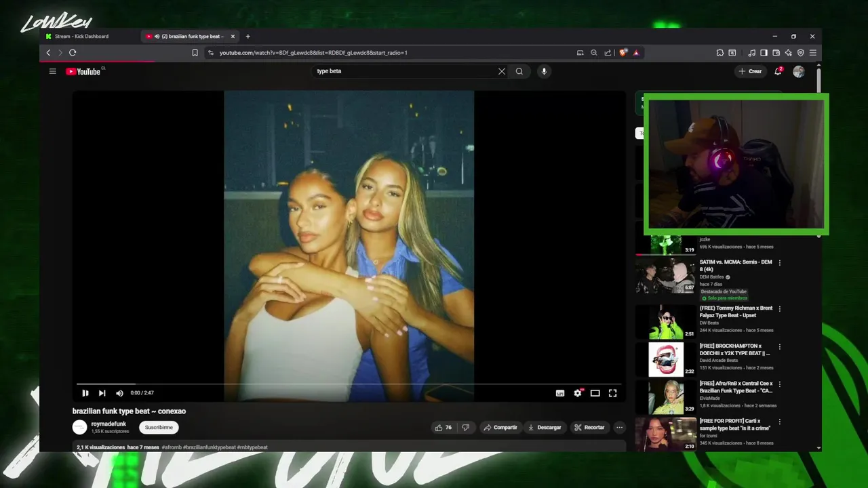
Task: Open Afro/RnB x Central Cee beat title
Action: [x=736, y=387]
